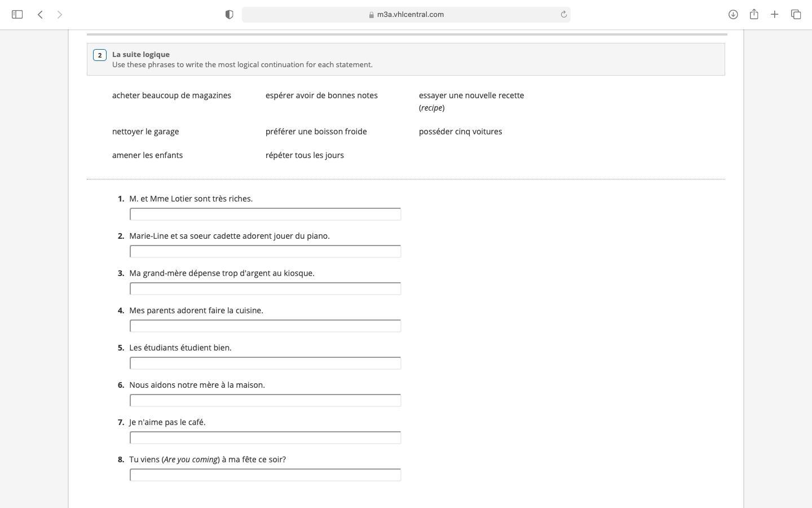Click sentence 'Les étudiants étudient bien.'
This screenshot has width=812, height=508.
(180, 348)
